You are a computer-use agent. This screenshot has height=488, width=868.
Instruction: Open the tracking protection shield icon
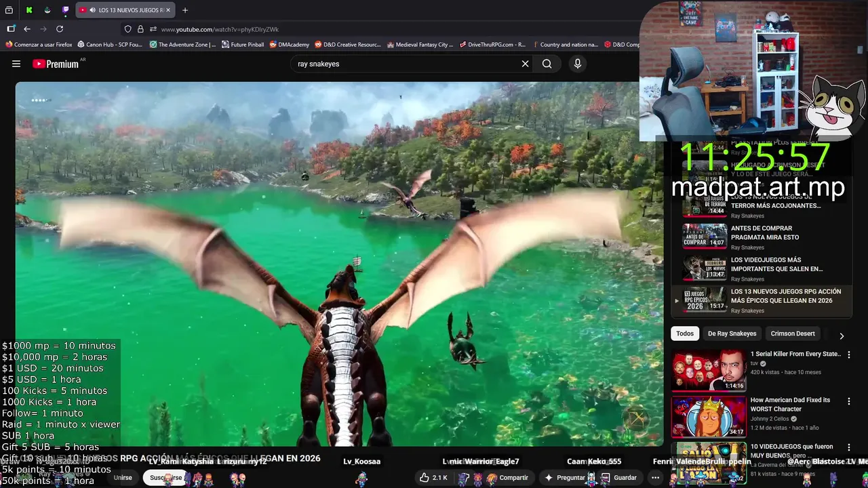pos(127,29)
